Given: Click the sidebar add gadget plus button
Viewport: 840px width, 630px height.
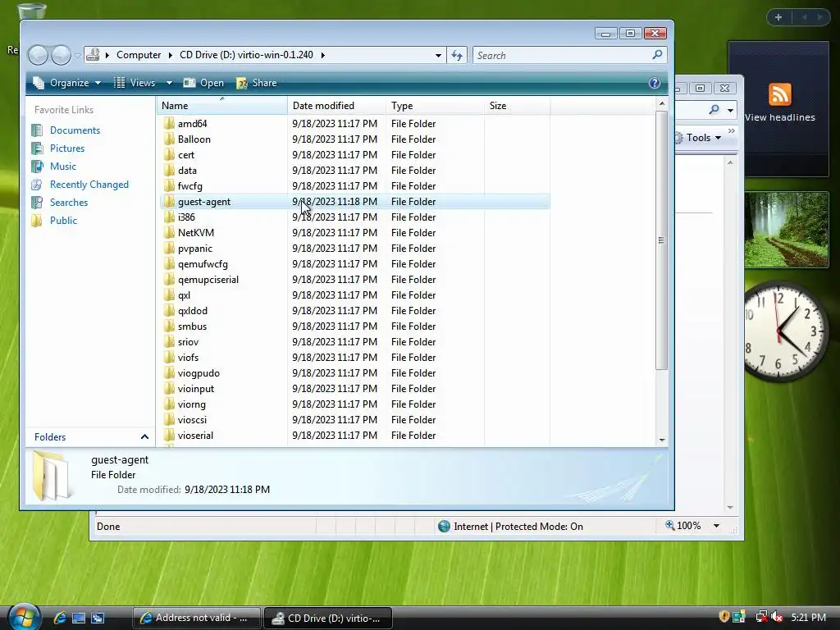Looking at the screenshot, I should click(778, 17).
